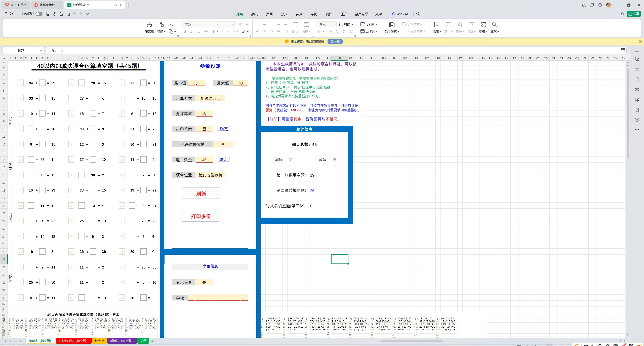This screenshot has width=644, height=346.
Task: Apply percent number format
Action: [x=330, y=31]
